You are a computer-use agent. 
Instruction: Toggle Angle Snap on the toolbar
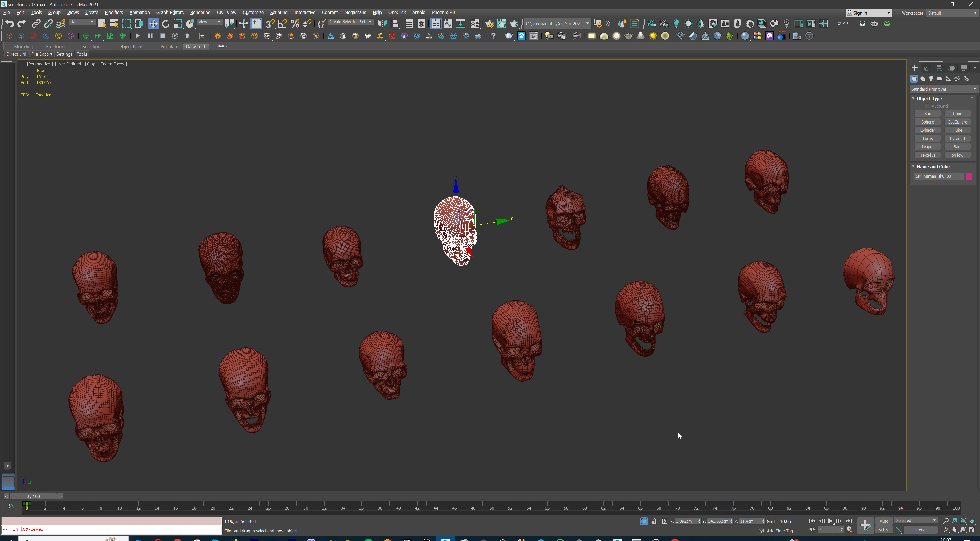(x=283, y=23)
